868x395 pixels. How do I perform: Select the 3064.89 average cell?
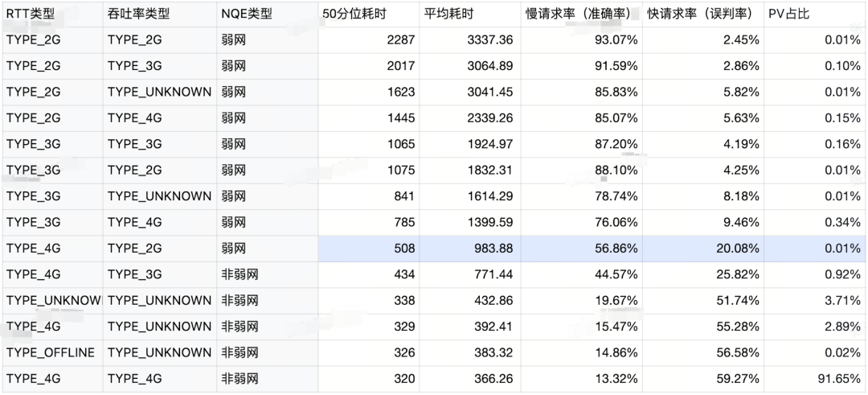coord(470,66)
